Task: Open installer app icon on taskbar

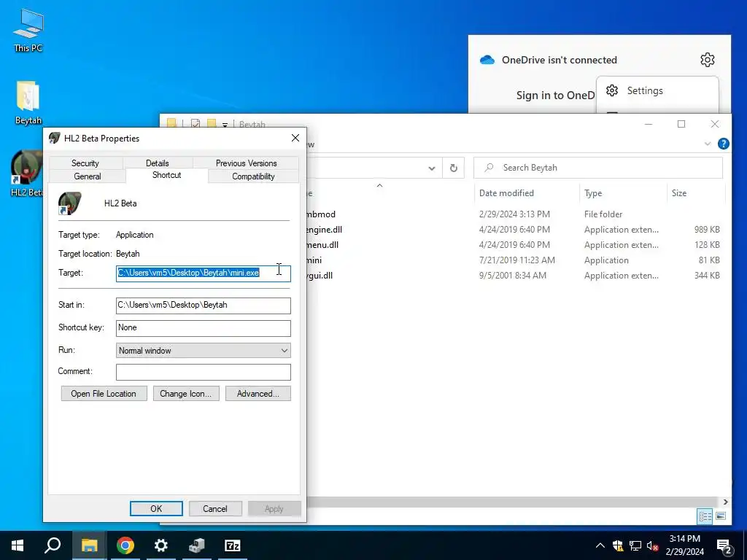Action: point(197,545)
